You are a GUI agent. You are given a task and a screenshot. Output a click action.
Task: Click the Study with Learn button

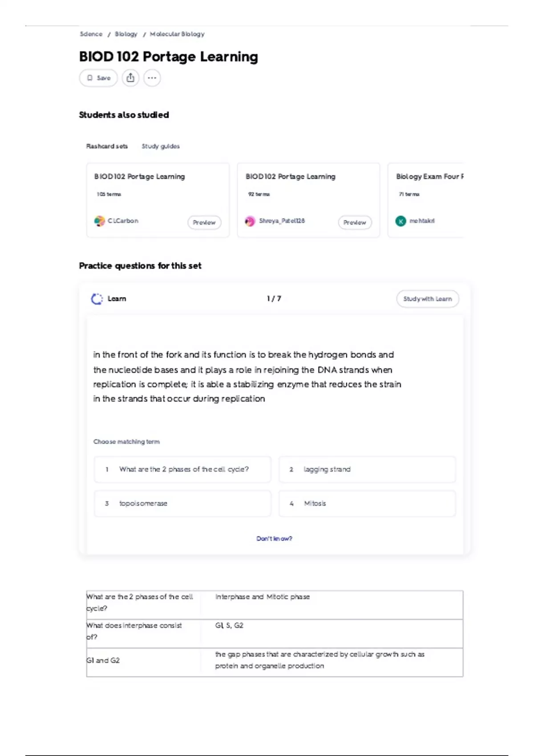click(428, 299)
